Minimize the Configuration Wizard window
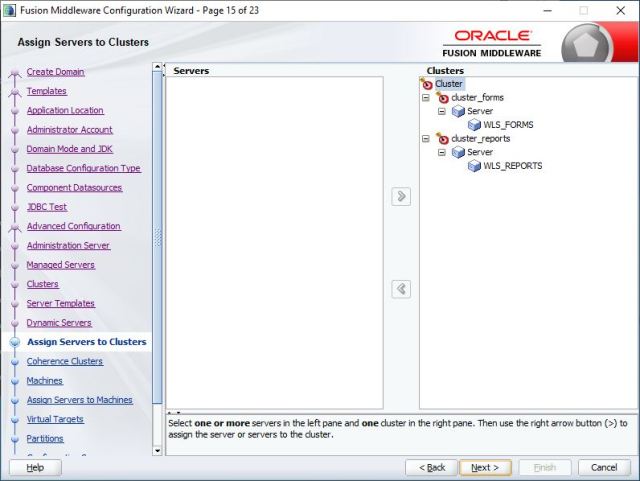640x481 pixels. pyautogui.click(x=547, y=11)
